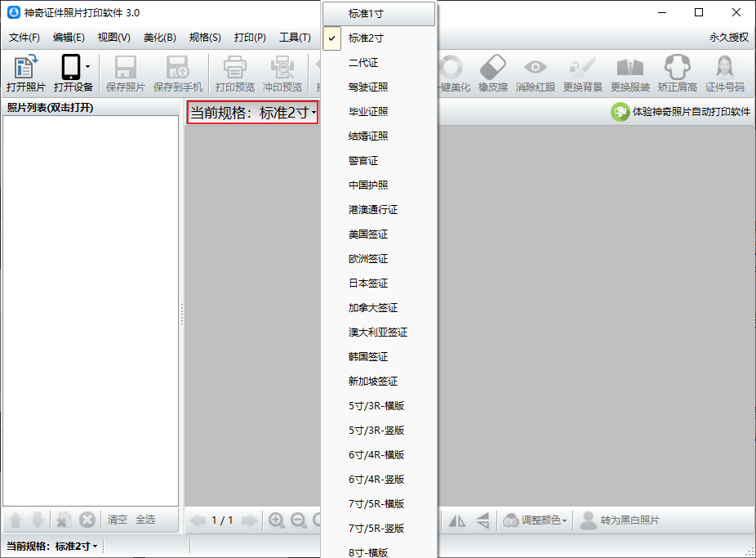Choose 韩国签证 size option
756x558 pixels.
[379, 357]
